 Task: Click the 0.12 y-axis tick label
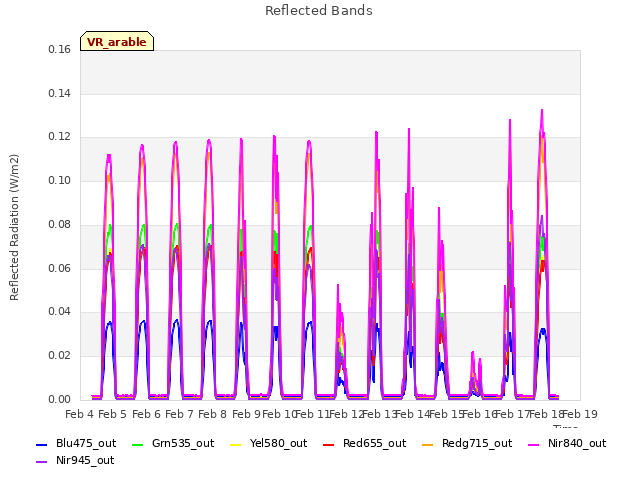[x=60, y=137]
